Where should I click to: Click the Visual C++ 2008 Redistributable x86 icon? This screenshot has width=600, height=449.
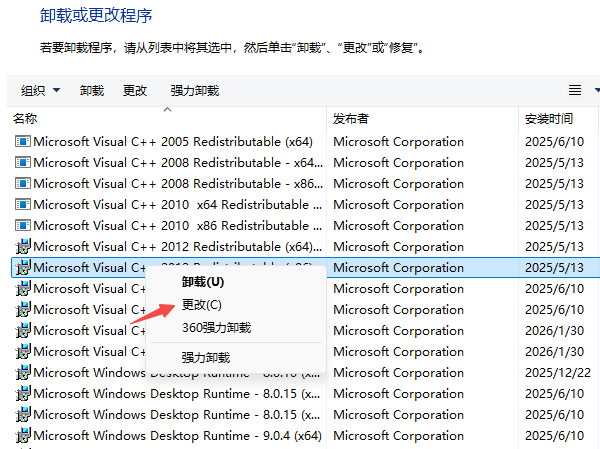point(23,184)
